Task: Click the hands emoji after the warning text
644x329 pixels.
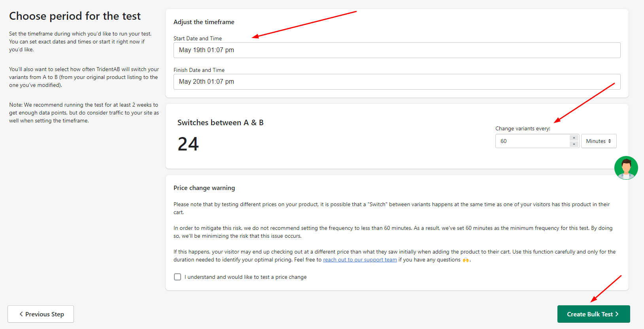Action: coord(466,260)
